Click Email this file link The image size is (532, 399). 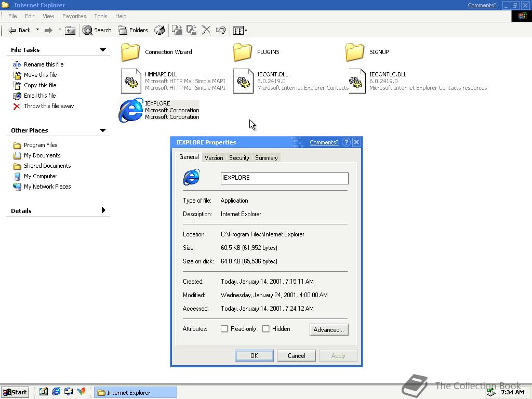coord(39,96)
